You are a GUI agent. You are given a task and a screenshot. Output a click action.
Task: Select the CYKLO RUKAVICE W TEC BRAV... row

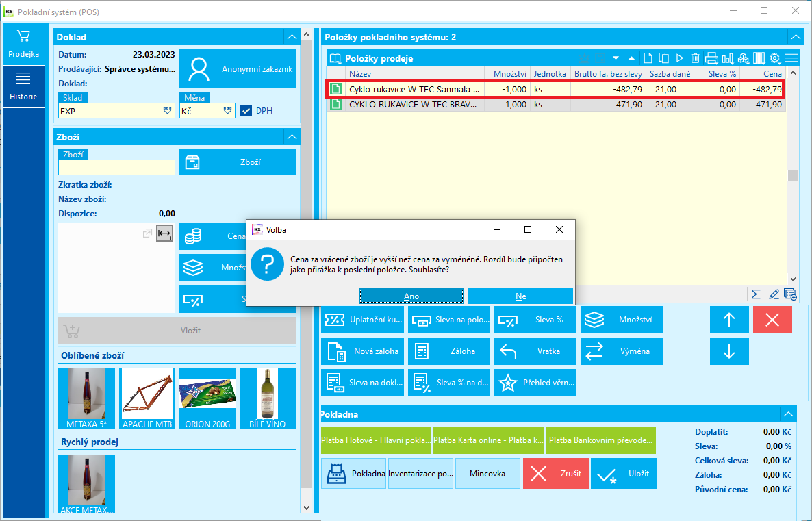pos(556,105)
